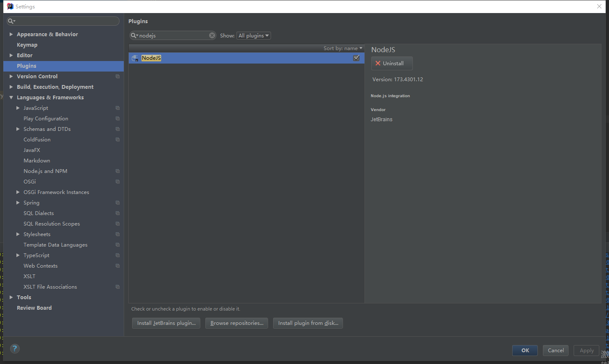Click Install plugin from disk

pyautogui.click(x=308, y=323)
